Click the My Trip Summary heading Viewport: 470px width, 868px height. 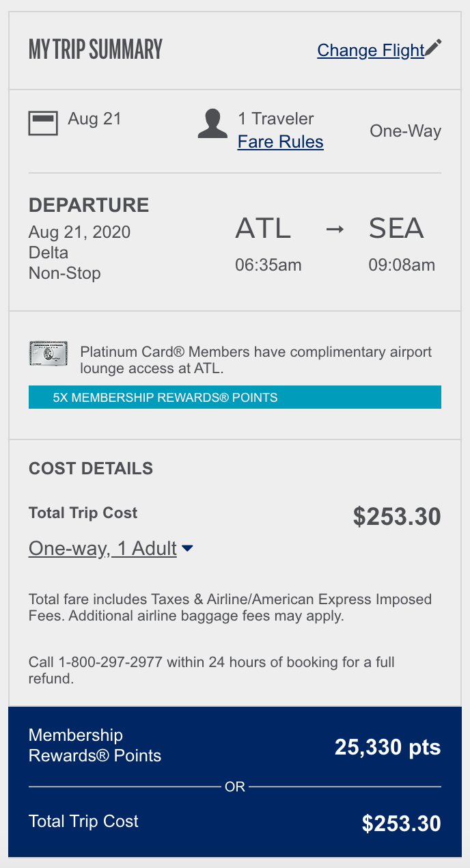point(96,49)
